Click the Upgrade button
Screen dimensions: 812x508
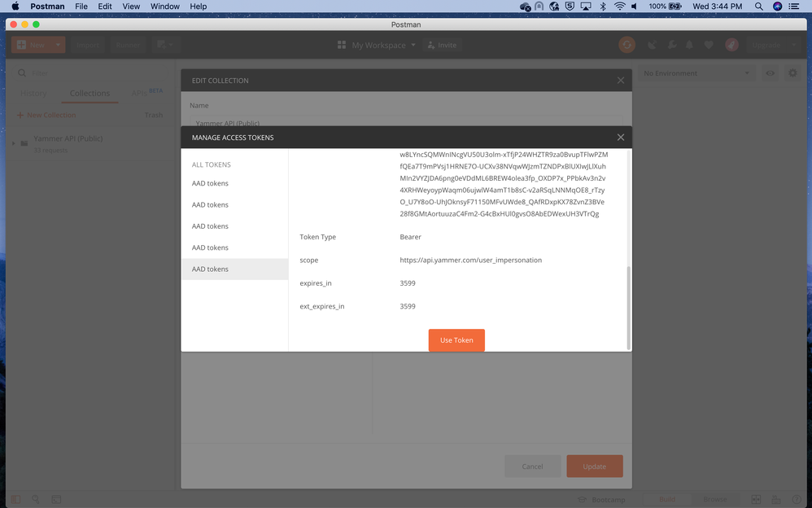point(766,45)
